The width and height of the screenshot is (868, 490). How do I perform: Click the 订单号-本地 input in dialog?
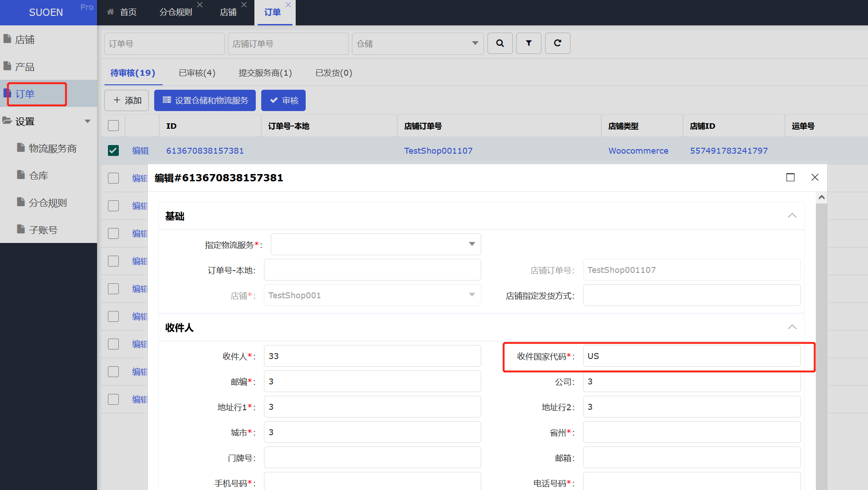tap(372, 270)
